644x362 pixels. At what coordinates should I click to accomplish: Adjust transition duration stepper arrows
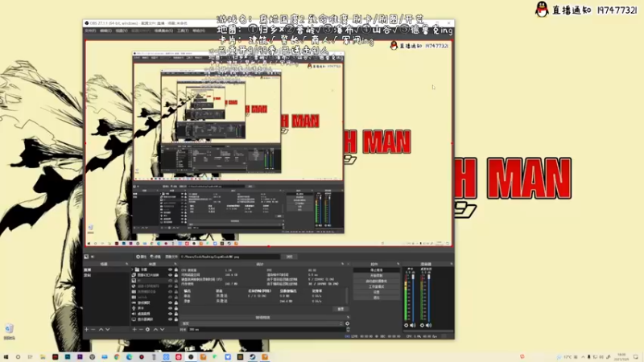348,330
